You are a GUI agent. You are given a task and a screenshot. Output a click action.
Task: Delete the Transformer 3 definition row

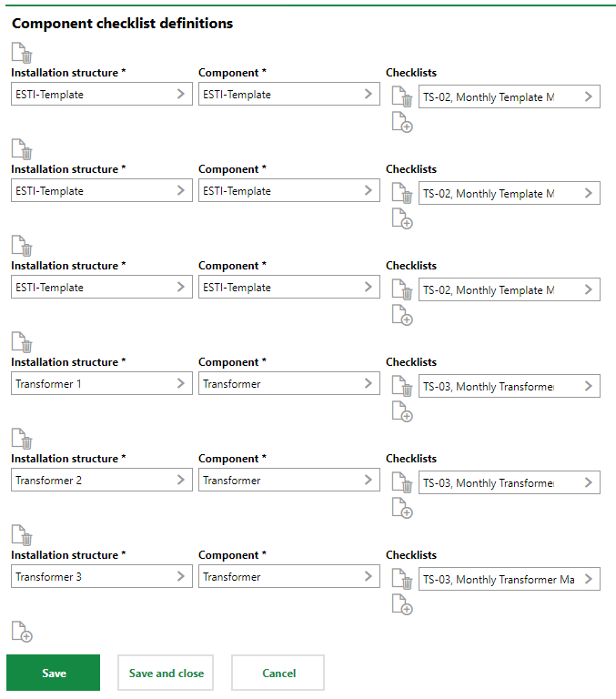click(x=22, y=535)
